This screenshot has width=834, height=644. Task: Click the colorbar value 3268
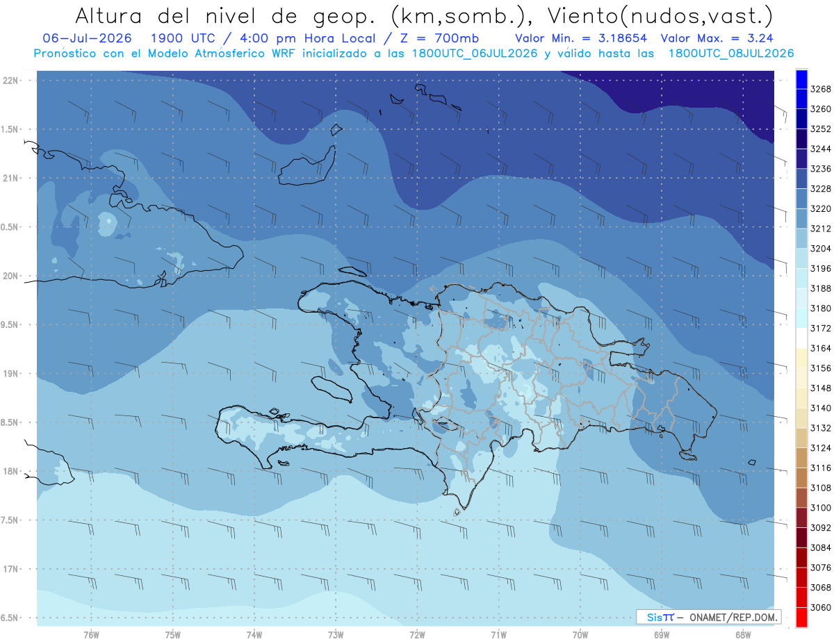click(820, 89)
